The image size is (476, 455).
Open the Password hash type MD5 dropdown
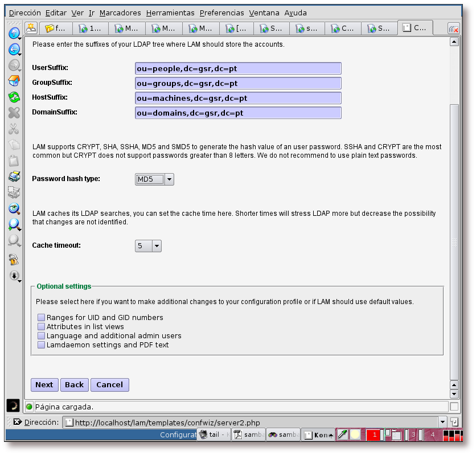pyautogui.click(x=169, y=179)
